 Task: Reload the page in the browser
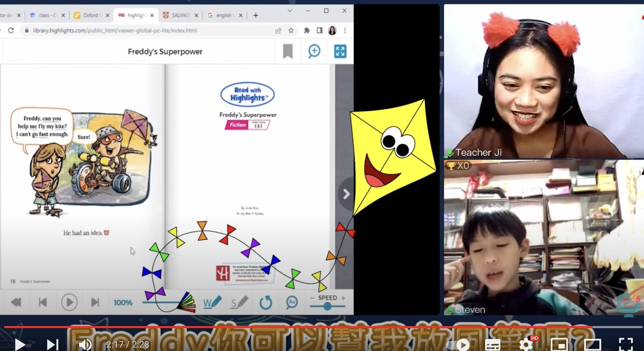[x=11, y=31]
